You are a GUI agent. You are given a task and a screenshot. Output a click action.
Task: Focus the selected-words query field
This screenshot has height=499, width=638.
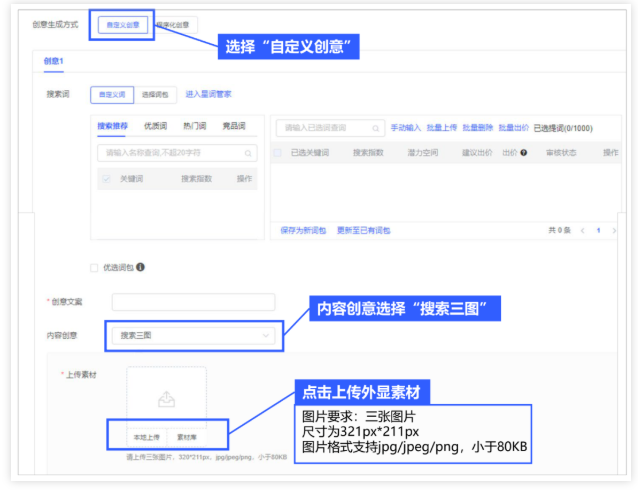(x=330, y=128)
